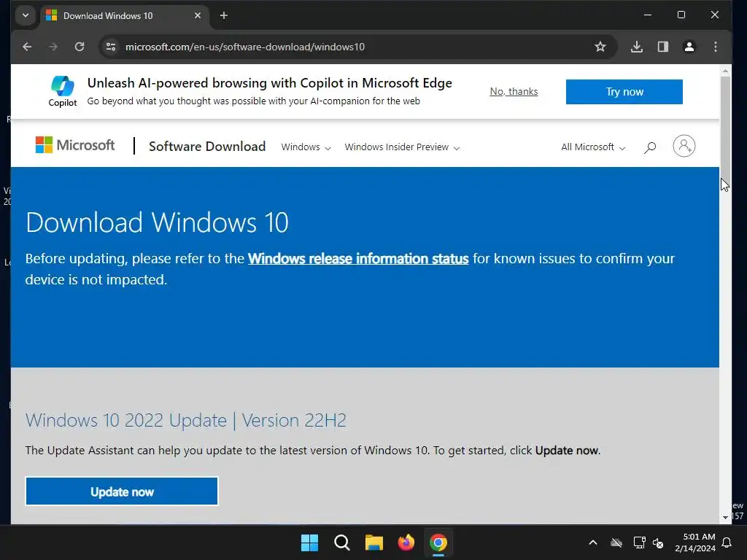View site information icon in address bar
Image resolution: width=747 pixels, height=560 pixels.
[111, 47]
